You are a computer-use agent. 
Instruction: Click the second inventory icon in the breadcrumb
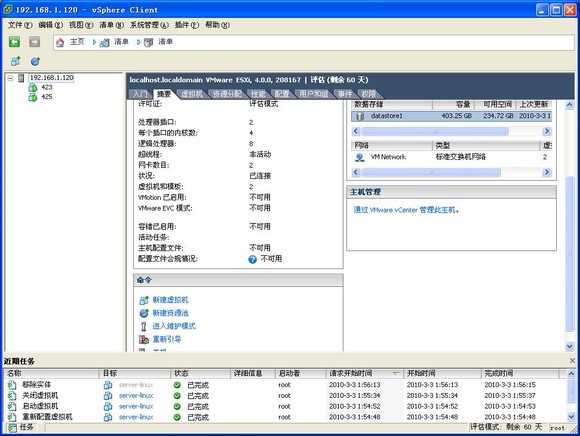[x=148, y=43]
